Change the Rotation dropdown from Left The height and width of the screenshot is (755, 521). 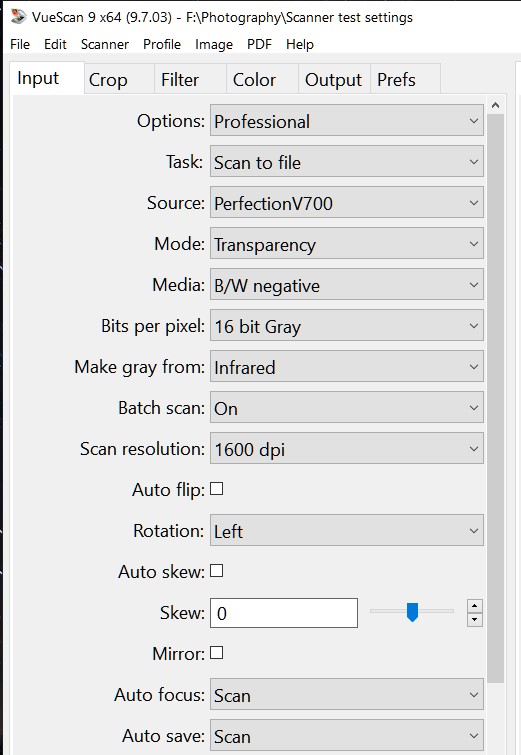point(347,530)
